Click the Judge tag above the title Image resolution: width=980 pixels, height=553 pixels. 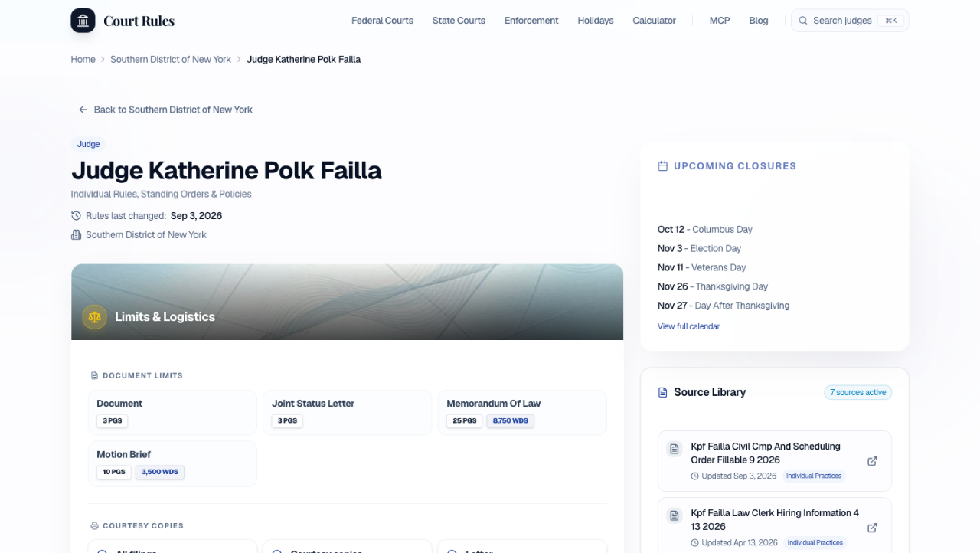[88, 144]
